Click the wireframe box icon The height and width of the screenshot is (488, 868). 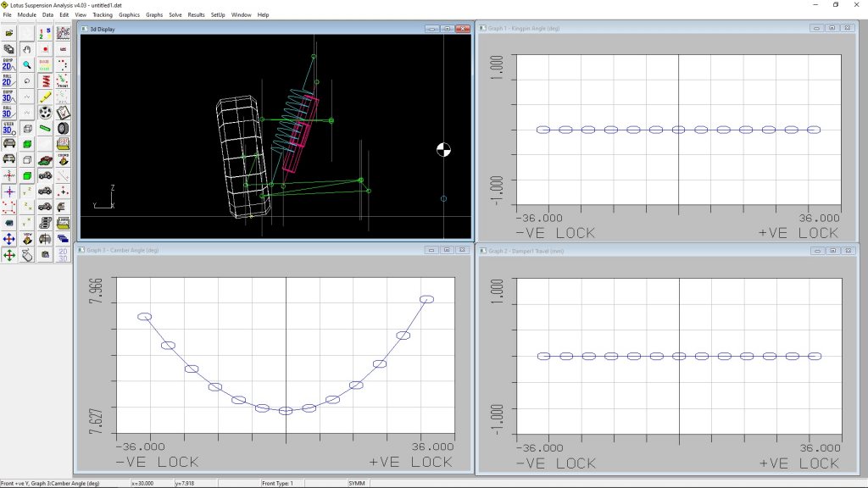[x=26, y=129]
